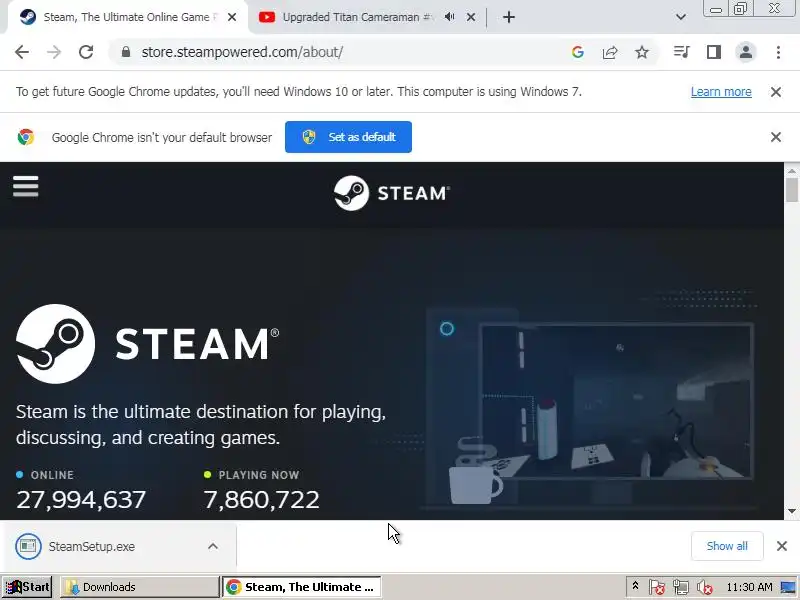Screen dimensions: 800x600
Task: Open volume speaker tray icon
Action: click(x=705, y=587)
